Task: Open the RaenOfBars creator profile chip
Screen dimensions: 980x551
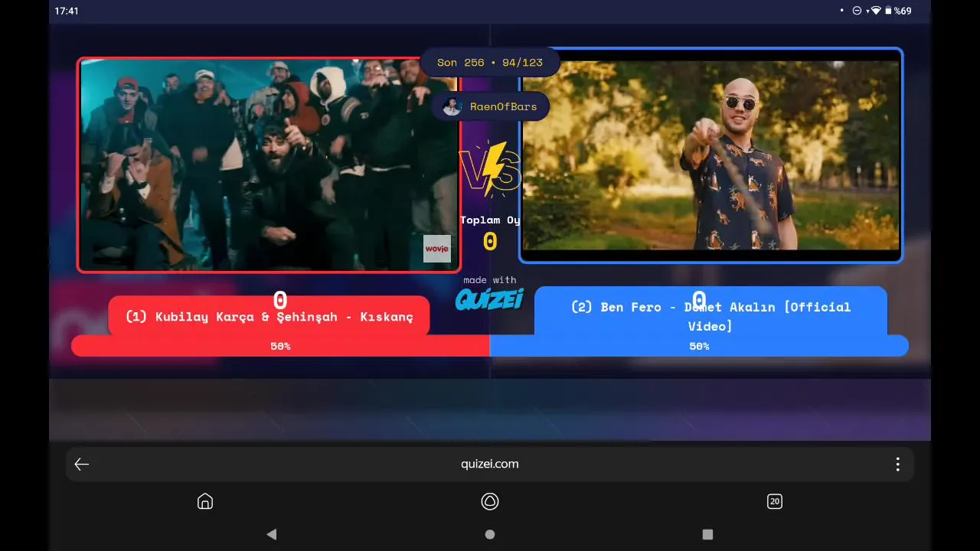Action: point(490,106)
